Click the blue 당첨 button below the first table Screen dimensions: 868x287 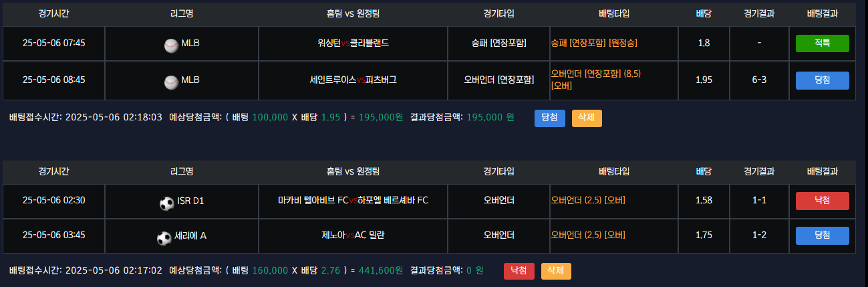[549, 118]
